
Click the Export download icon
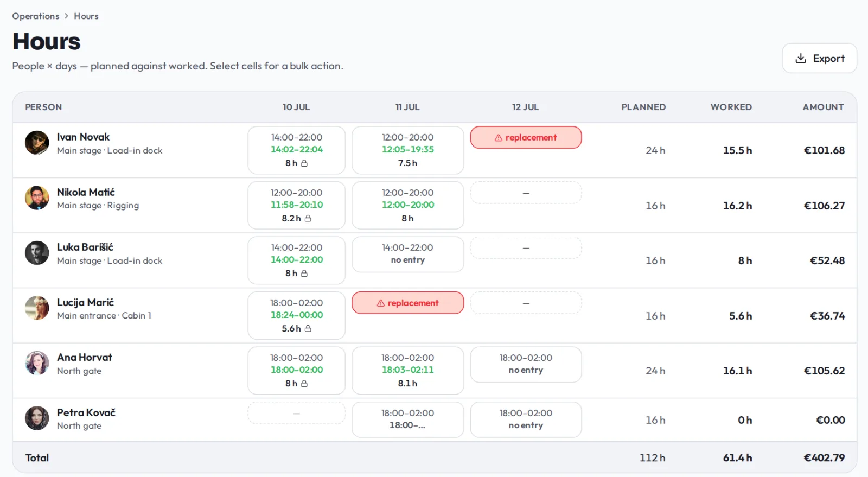(x=801, y=58)
